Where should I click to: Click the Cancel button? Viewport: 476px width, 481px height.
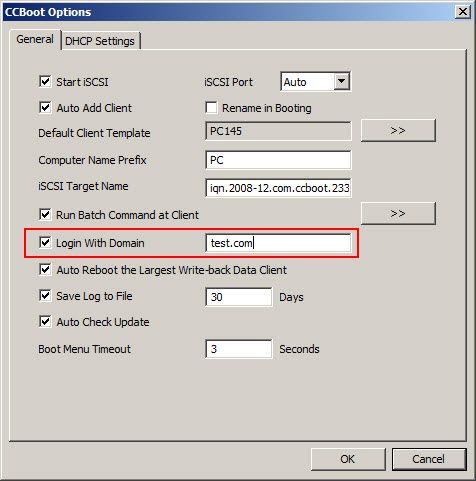pyautogui.click(x=429, y=459)
